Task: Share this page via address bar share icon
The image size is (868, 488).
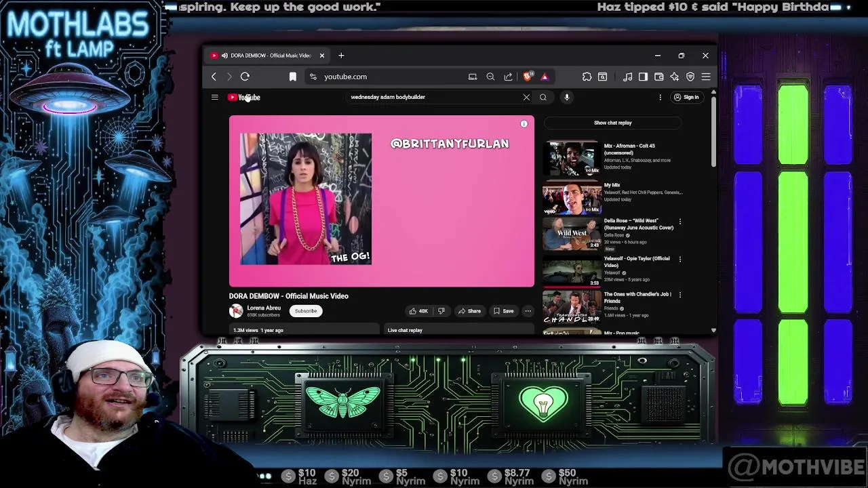Action: point(508,77)
